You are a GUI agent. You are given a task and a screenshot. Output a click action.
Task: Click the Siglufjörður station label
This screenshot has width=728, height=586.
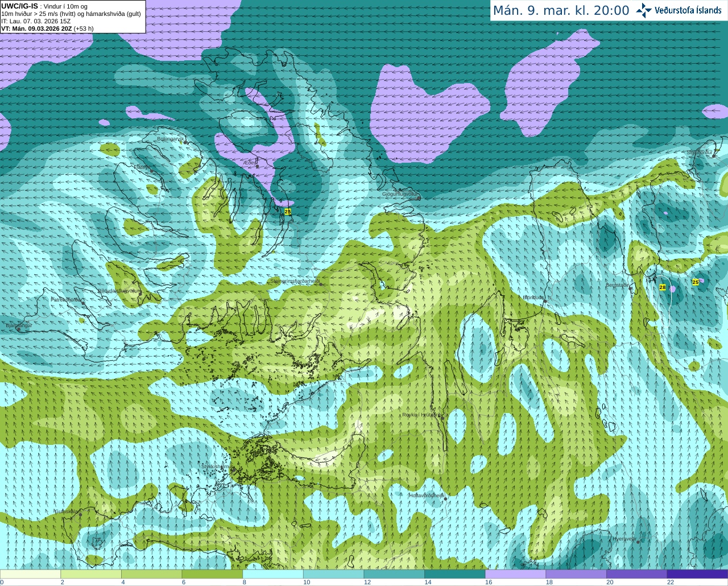point(700,152)
